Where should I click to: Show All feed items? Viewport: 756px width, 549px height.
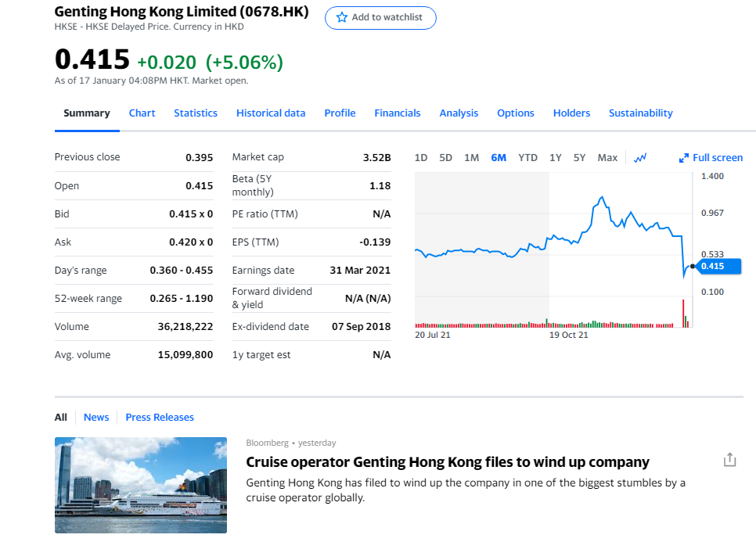point(61,417)
